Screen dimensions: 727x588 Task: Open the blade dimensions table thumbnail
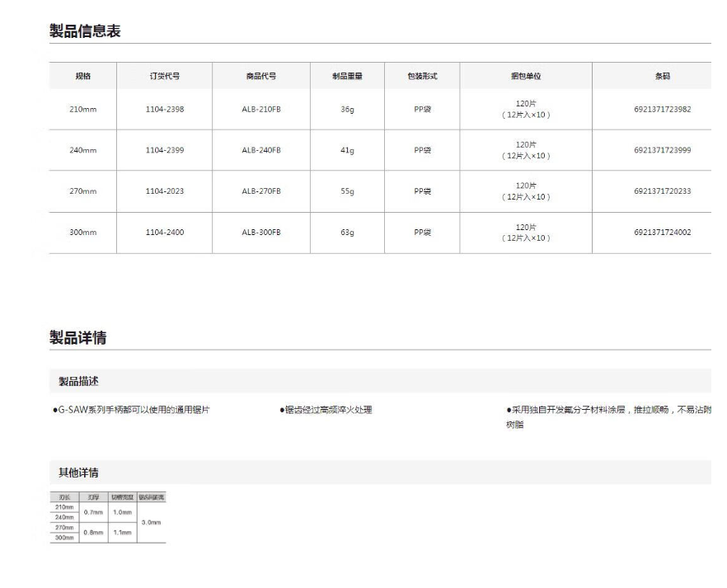108,518
